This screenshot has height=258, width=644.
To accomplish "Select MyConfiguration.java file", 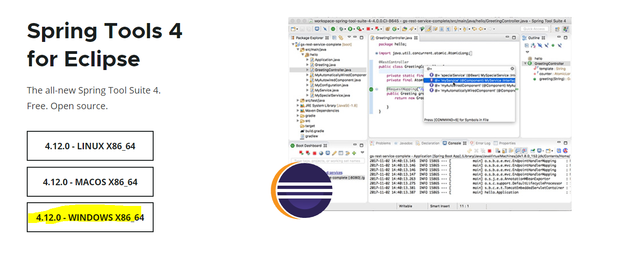I will point(328,85).
